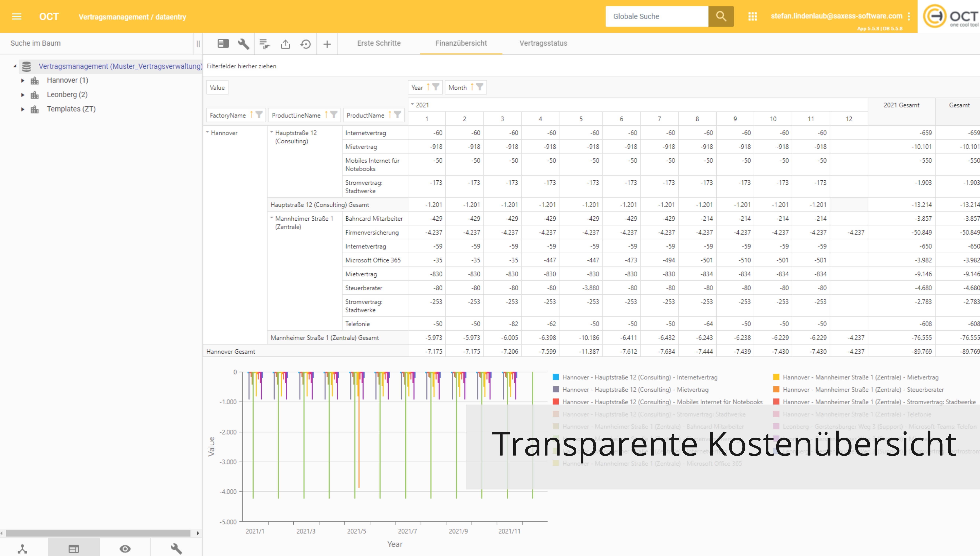Expand the Hannover (1) tree node

pyautogui.click(x=23, y=81)
